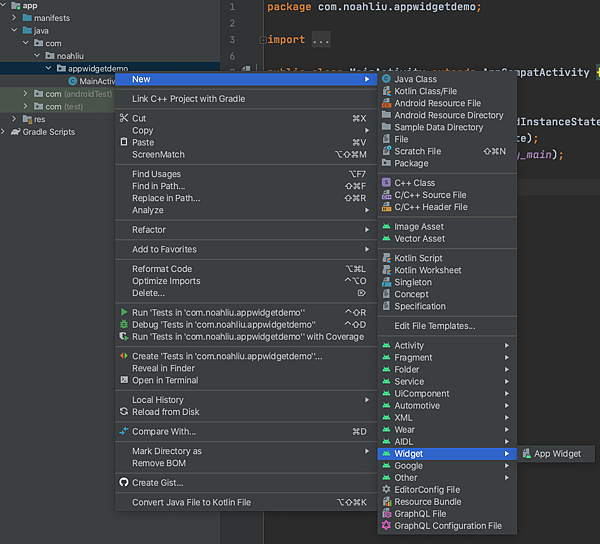This screenshot has width=600, height=544.
Task: Click the Kotlin Class/File icon
Action: click(386, 91)
